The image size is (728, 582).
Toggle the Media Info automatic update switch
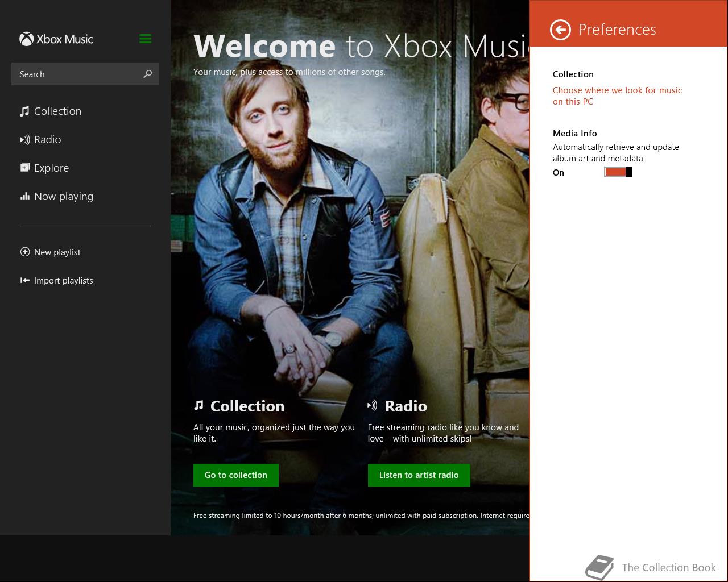click(x=618, y=172)
